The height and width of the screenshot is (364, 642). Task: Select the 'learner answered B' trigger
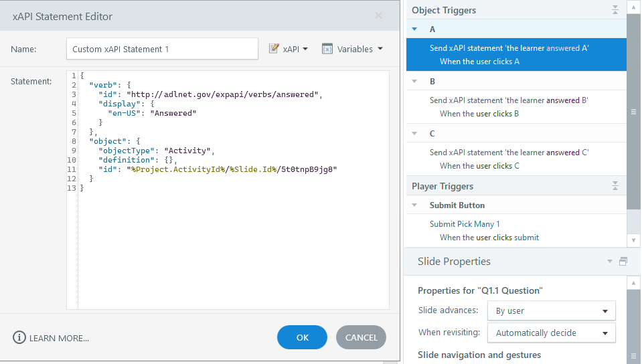coord(509,100)
